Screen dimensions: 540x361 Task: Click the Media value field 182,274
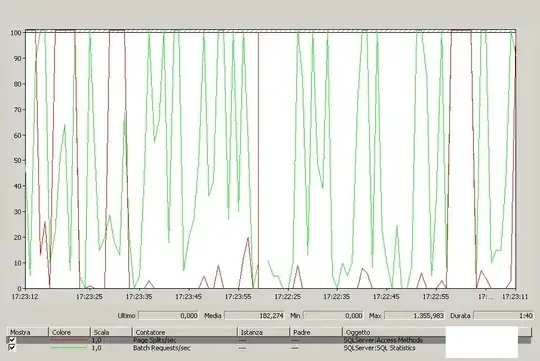[255, 316]
